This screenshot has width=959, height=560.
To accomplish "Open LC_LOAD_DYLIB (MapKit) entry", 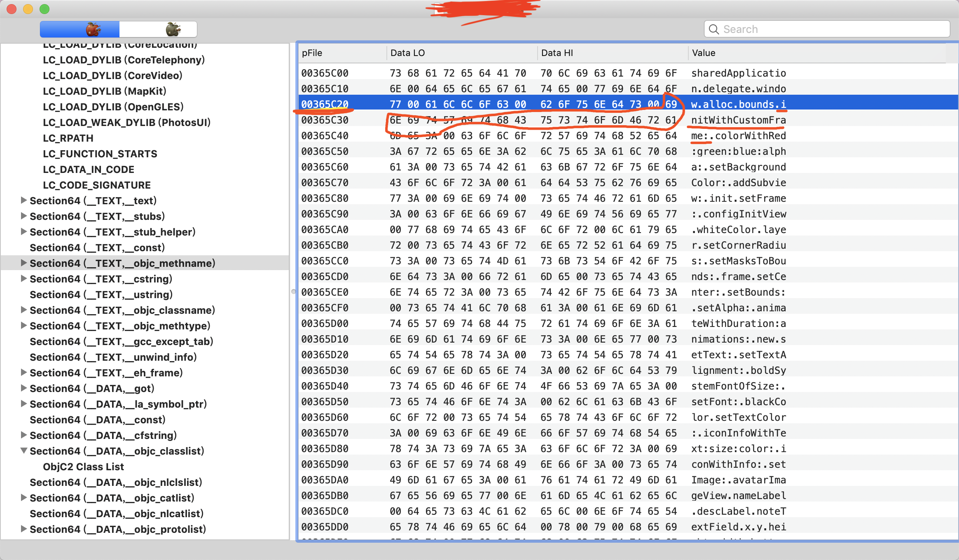I will coord(105,91).
